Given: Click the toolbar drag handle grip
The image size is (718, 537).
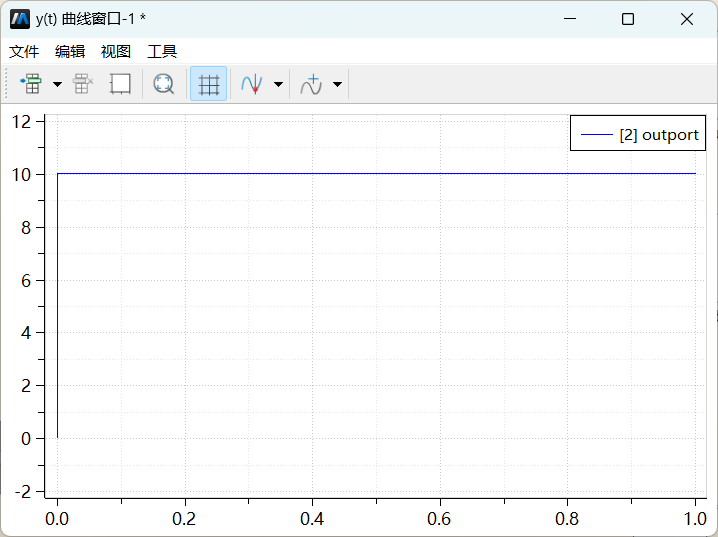Looking at the screenshot, I should pyautogui.click(x=6, y=83).
